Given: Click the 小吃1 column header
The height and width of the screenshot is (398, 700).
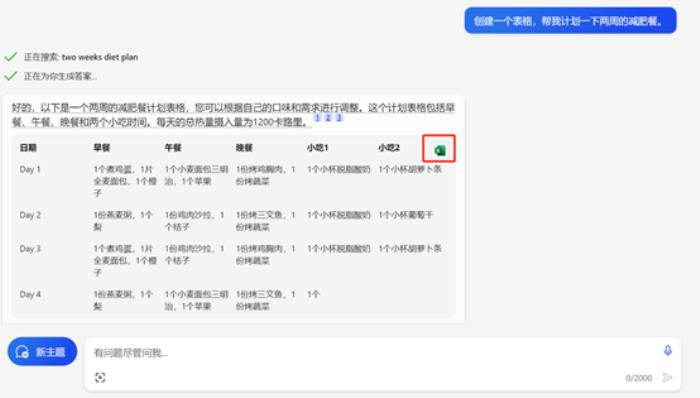Looking at the screenshot, I should click(x=317, y=148).
